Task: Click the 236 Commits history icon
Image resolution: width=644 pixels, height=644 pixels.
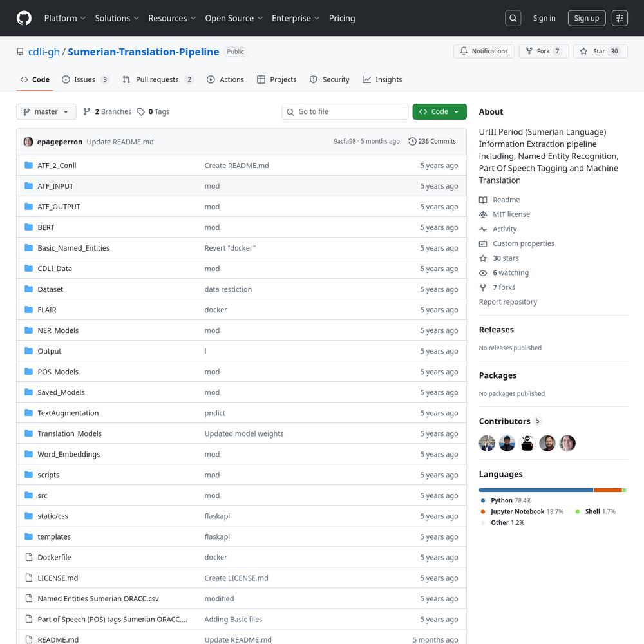Action: 412,142
